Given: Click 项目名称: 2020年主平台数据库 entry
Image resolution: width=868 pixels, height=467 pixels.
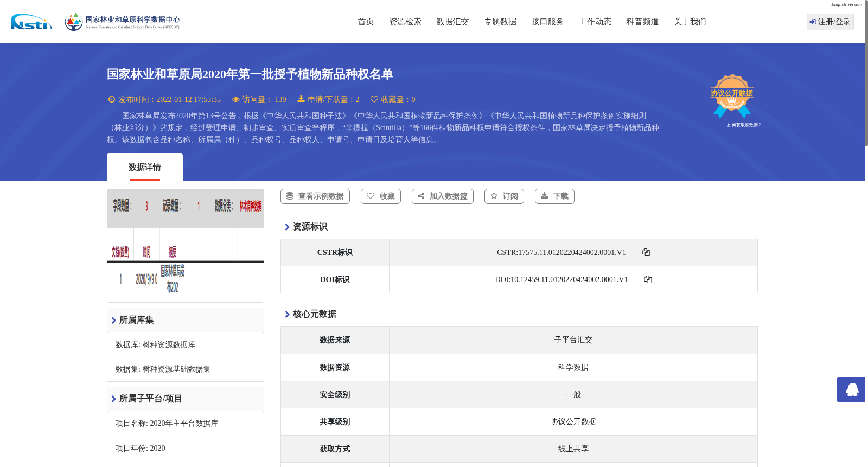Looking at the screenshot, I should click(x=167, y=424).
